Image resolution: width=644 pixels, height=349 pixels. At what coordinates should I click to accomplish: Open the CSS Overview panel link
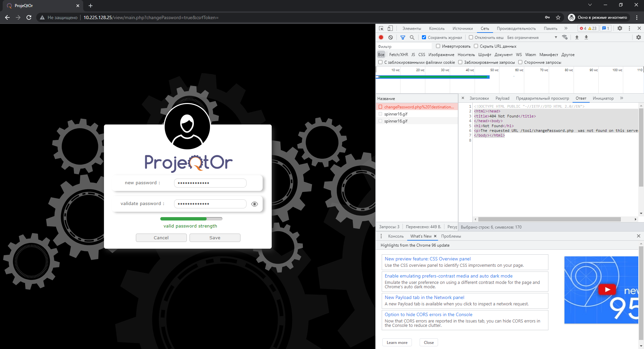(427, 259)
